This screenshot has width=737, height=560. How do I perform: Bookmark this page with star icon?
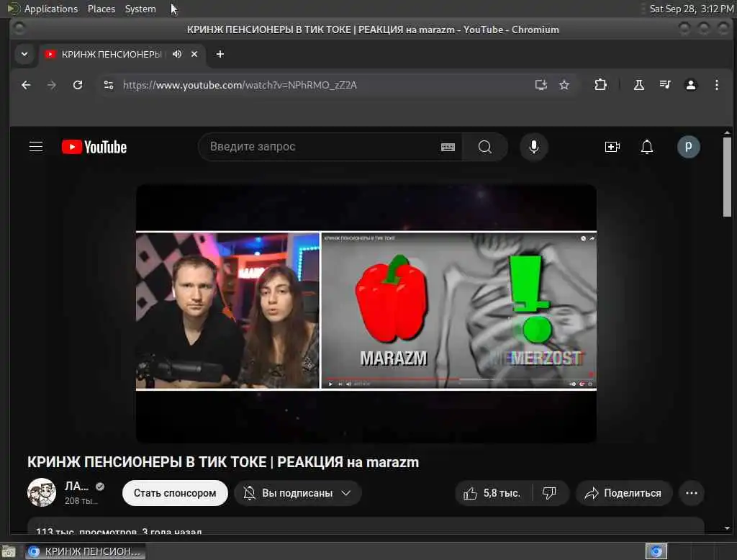click(x=564, y=85)
